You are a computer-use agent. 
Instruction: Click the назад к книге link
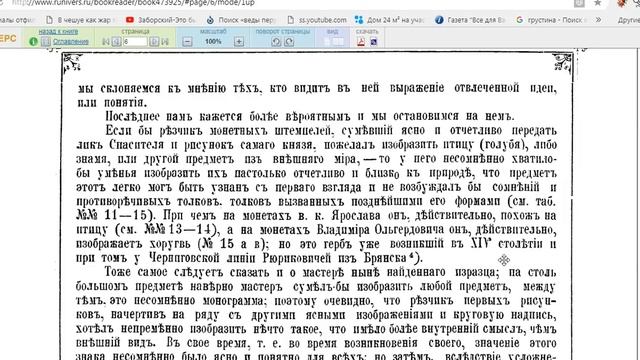pos(58,31)
